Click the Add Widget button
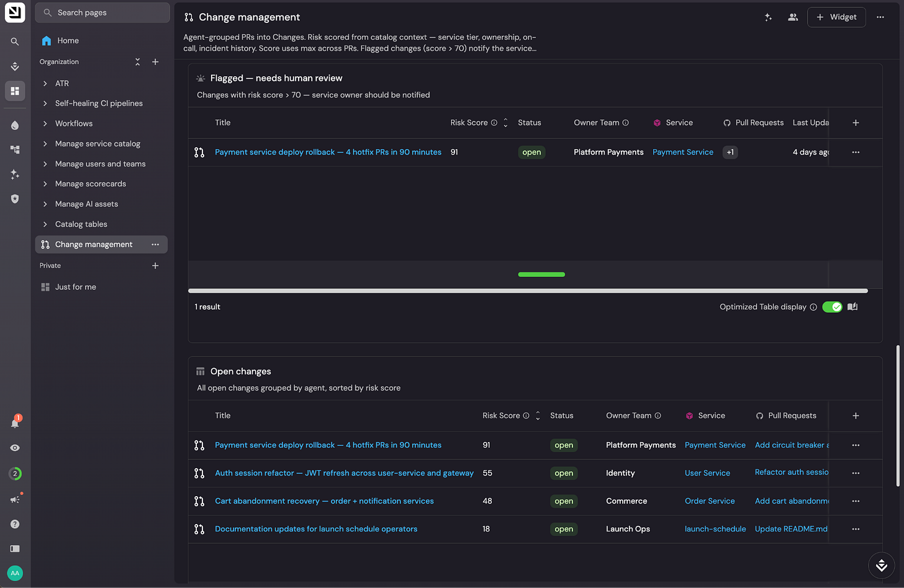 [836, 17]
